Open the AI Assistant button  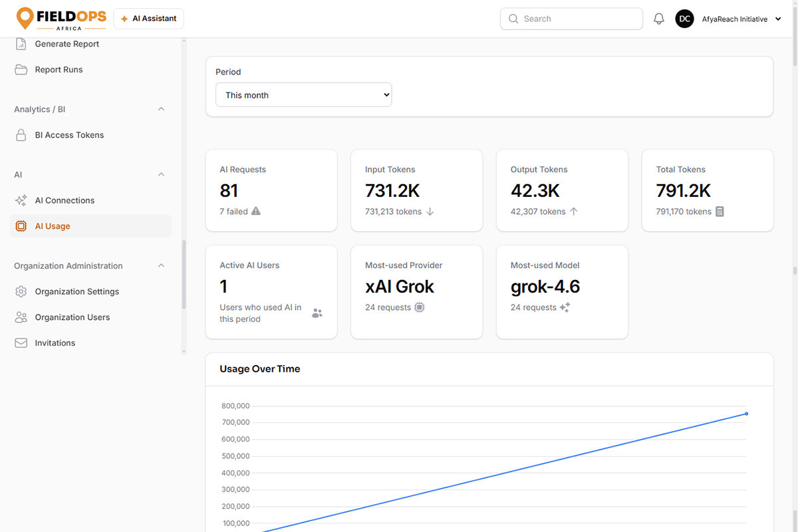pos(149,19)
